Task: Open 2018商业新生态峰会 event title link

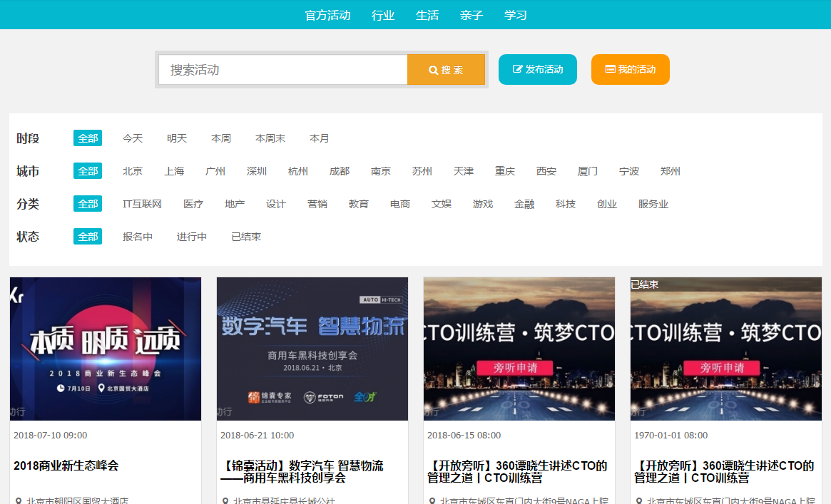Action: pyautogui.click(x=66, y=466)
